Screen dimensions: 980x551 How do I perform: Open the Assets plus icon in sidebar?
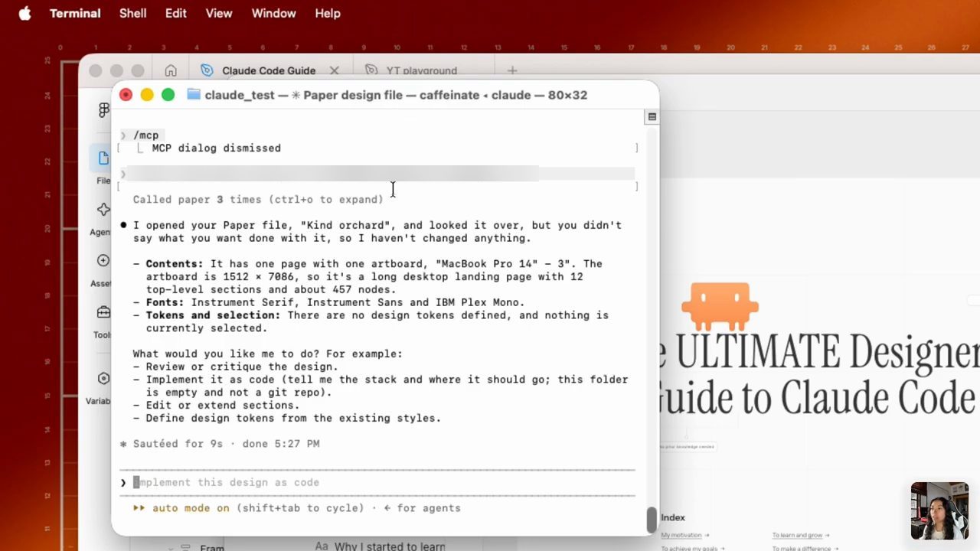coord(103,261)
